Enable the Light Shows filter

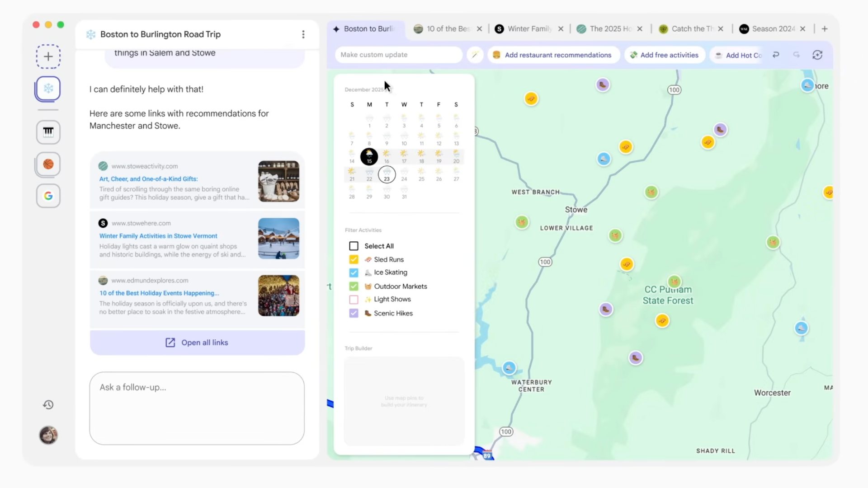pyautogui.click(x=353, y=299)
